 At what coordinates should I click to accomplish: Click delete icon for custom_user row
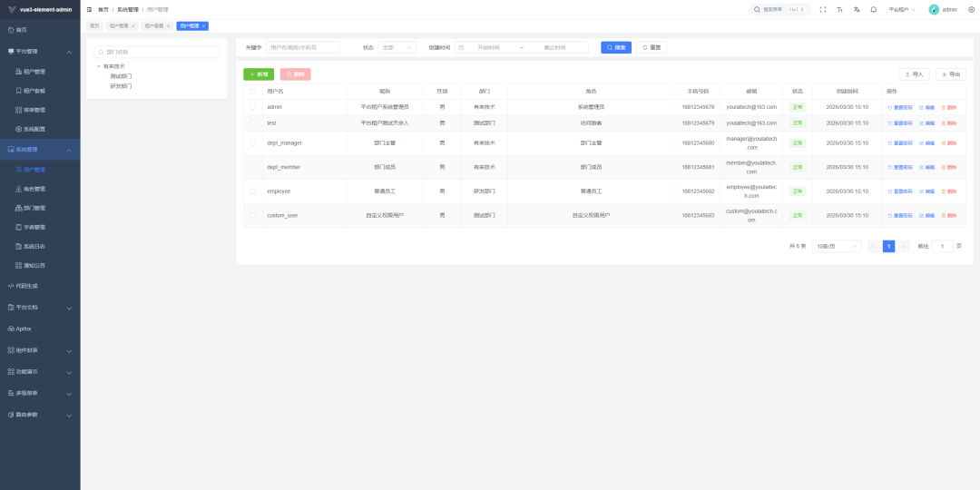[x=948, y=216]
